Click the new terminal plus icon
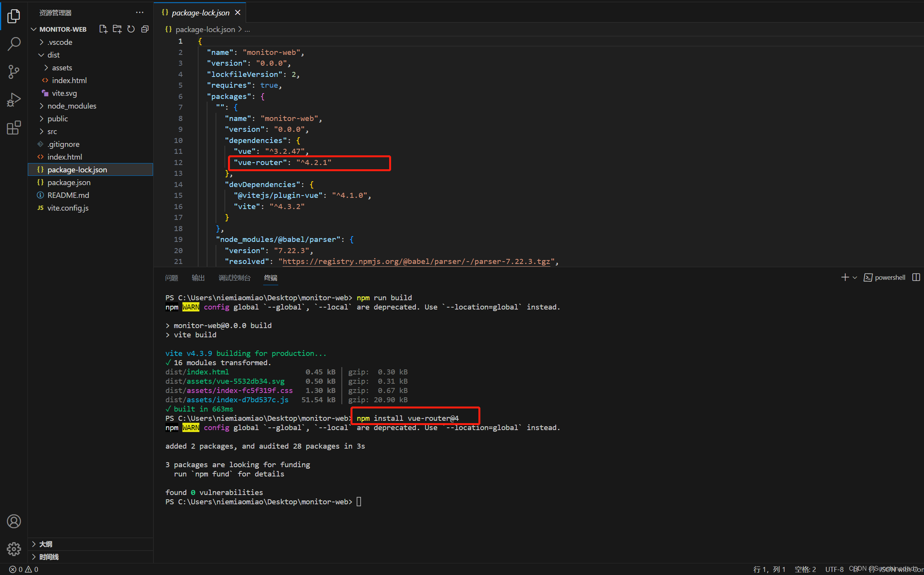Image resolution: width=924 pixels, height=575 pixels. 845,277
